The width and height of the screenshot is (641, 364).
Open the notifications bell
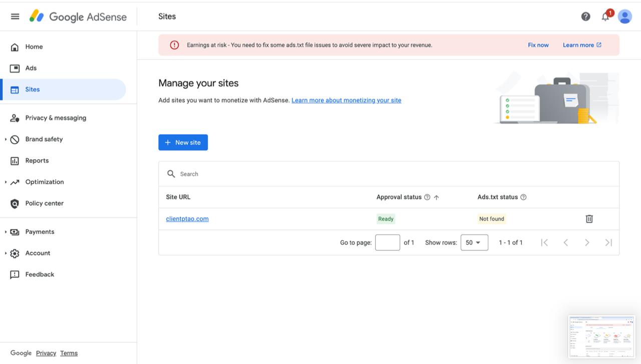(x=606, y=16)
